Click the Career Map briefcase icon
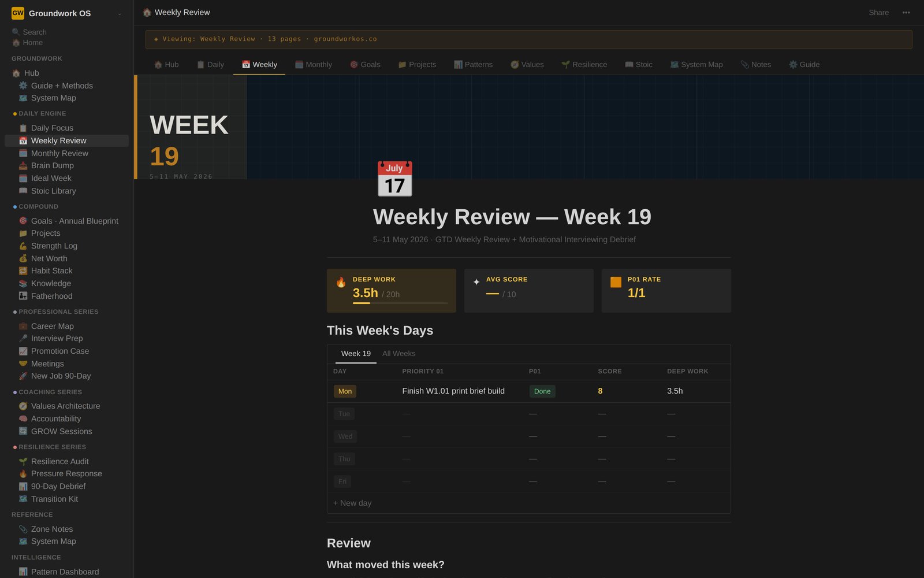Screen dimensions: 924x578 [23, 326]
